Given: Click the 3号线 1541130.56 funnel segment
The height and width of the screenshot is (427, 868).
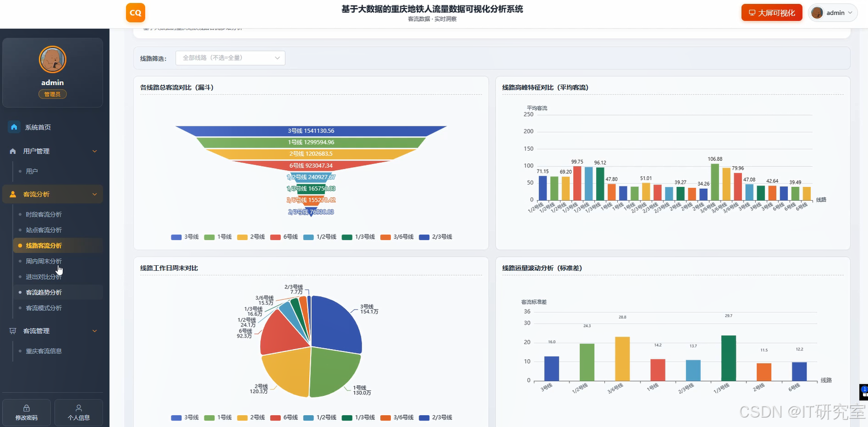Looking at the screenshot, I should pos(311,131).
